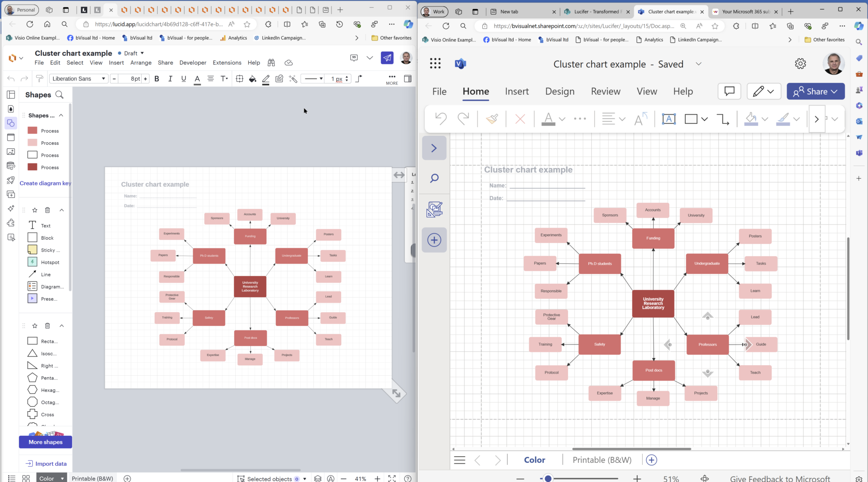This screenshot has width=868, height=482.
Task: Open the Images panel in Lucidchart sidebar
Action: point(11,151)
